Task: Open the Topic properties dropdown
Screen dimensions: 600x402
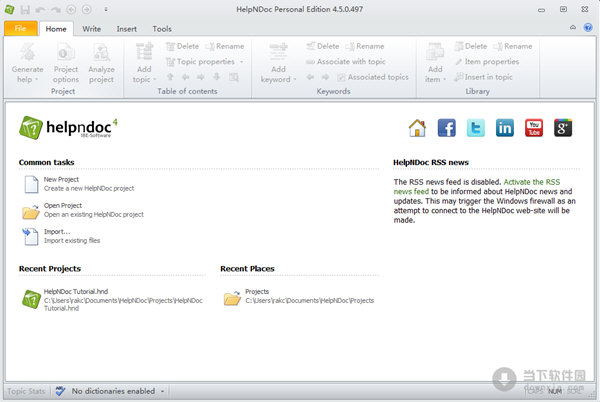Action: [x=205, y=62]
